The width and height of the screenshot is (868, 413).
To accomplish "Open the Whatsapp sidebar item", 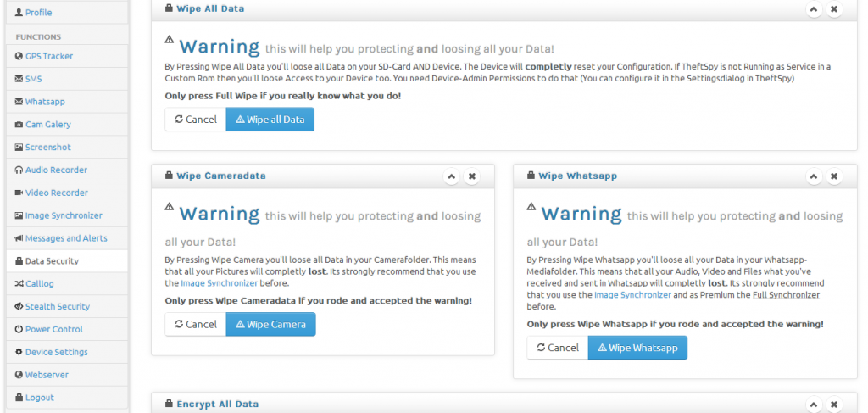I will click(67, 101).
